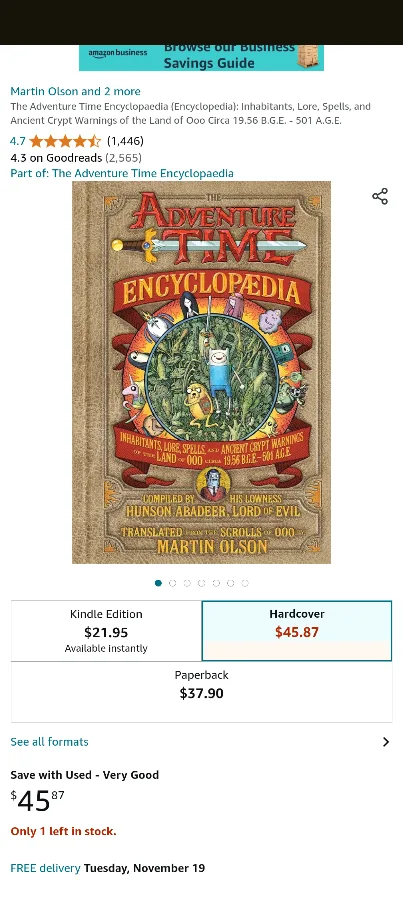
Task: Open the star rating breakdown
Action: (65, 141)
